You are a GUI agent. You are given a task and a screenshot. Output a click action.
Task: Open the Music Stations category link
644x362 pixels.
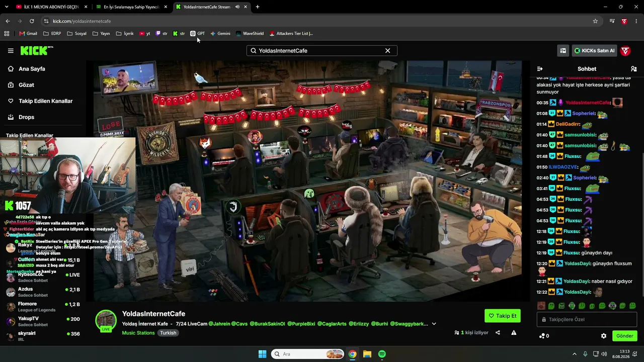138,333
